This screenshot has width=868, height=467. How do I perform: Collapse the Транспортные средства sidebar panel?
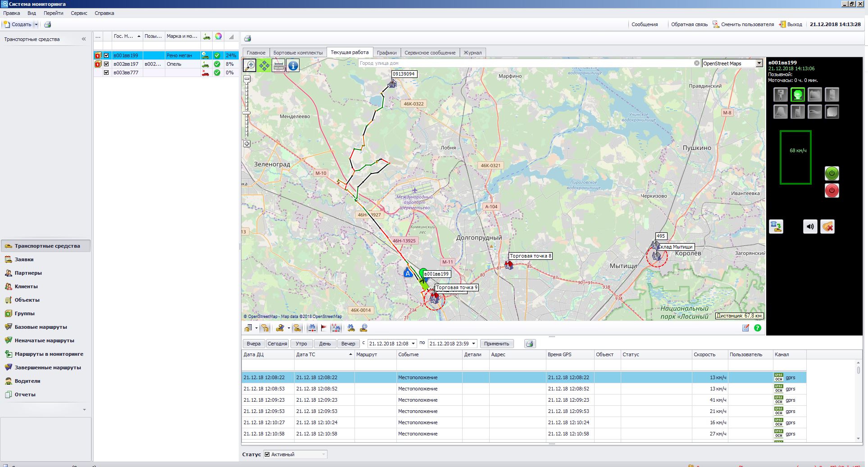84,39
